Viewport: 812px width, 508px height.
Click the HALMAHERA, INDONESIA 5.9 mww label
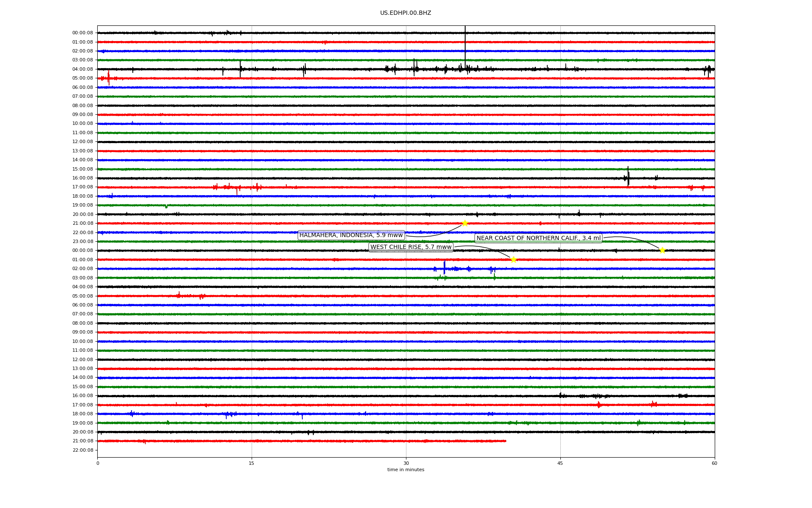351,235
